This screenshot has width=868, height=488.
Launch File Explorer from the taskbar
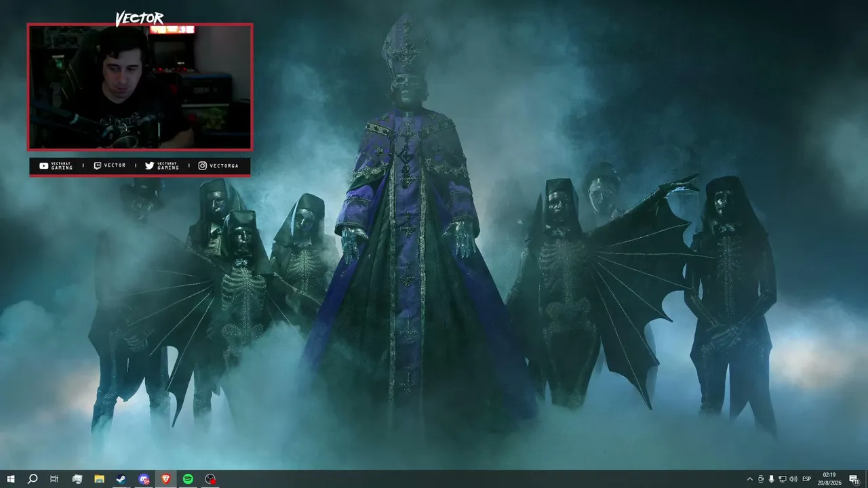[x=99, y=479]
